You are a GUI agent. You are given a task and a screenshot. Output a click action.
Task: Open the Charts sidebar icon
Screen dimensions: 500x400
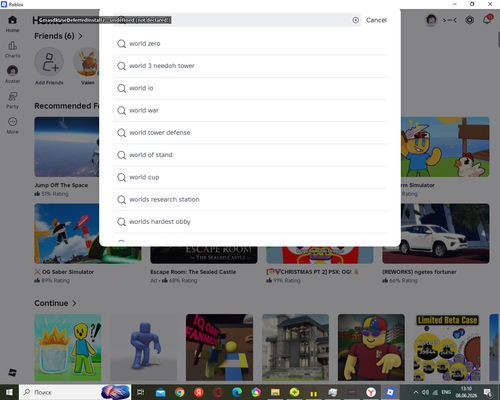tap(12, 49)
